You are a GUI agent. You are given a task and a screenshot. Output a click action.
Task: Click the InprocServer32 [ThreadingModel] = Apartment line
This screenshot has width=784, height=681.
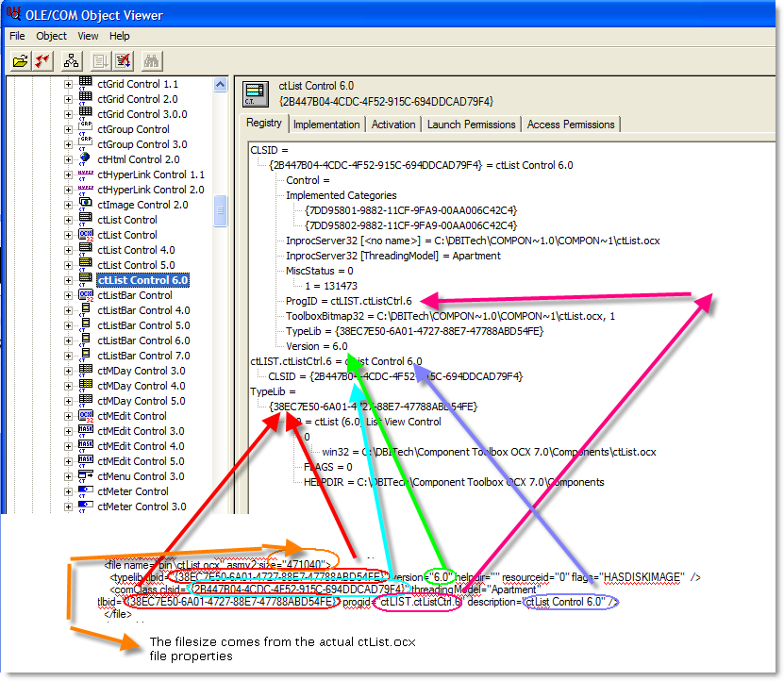tap(393, 256)
